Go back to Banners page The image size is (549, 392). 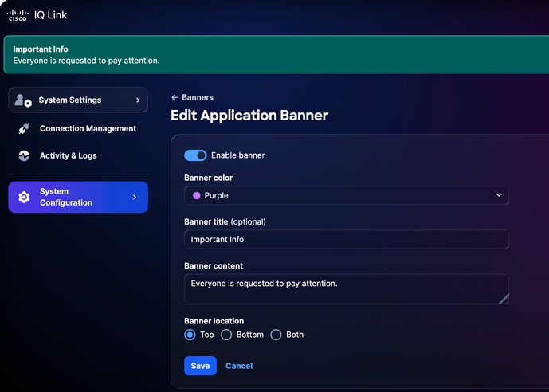pyautogui.click(x=192, y=97)
